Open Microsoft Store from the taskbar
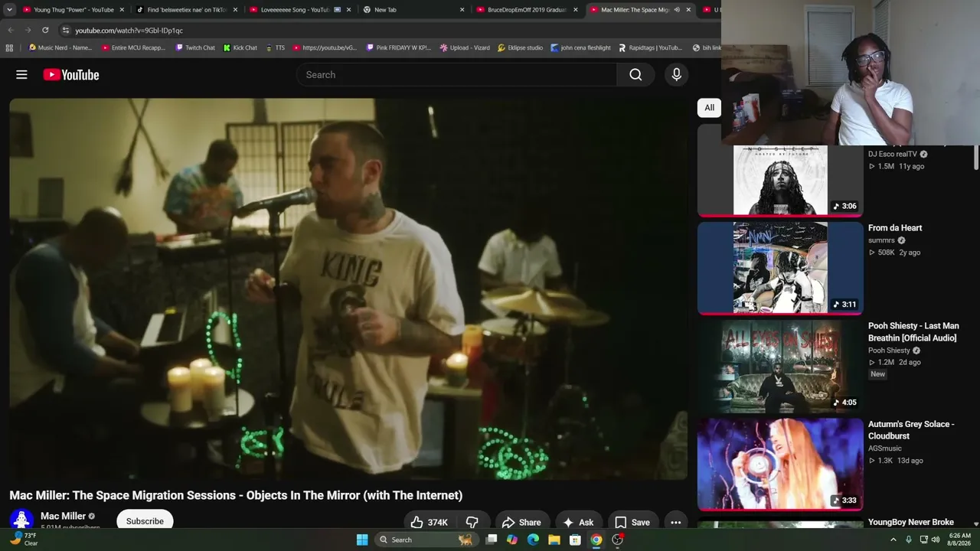Screen dimensions: 980x551 pos(575,540)
